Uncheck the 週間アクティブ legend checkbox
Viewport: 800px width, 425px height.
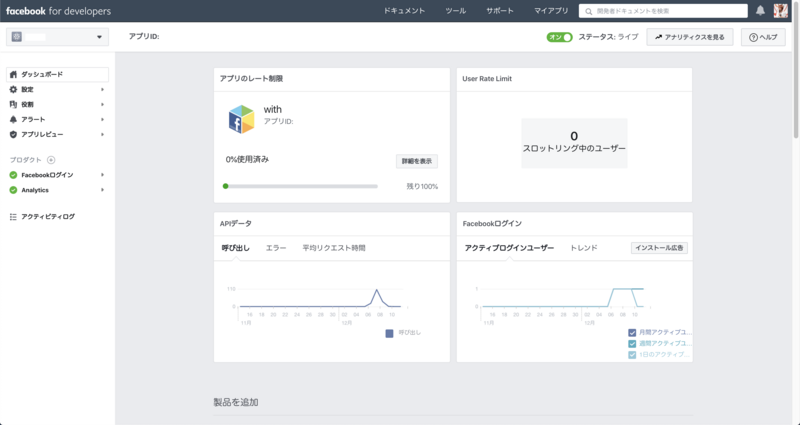click(632, 344)
